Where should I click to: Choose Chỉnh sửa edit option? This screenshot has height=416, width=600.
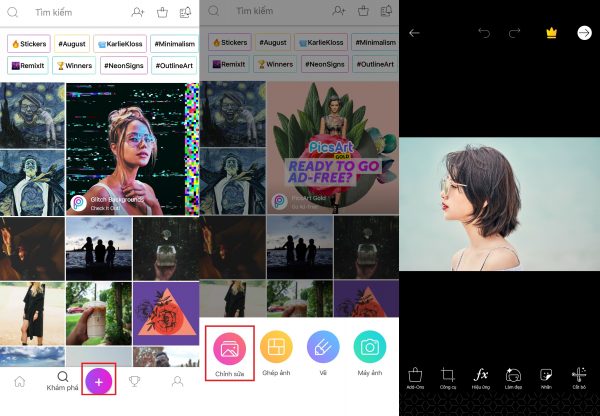point(230,353)
